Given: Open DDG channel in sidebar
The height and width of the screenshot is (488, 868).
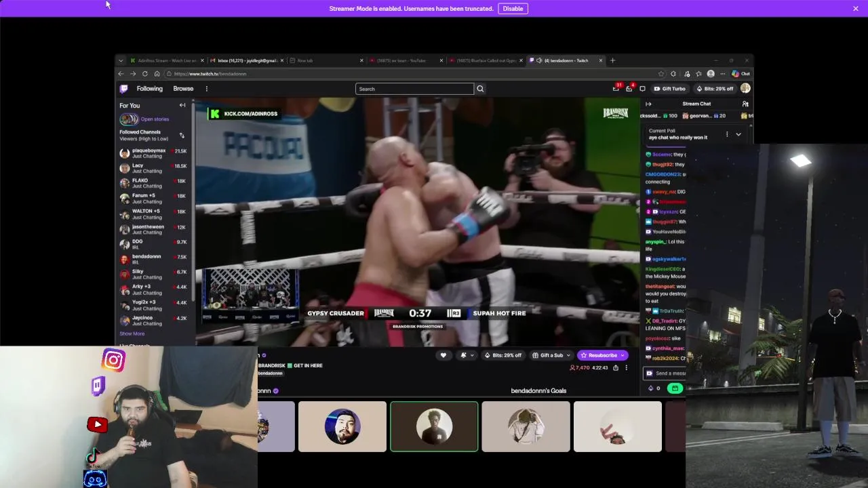Looking at the screenshot, I should pyautogui.click(x=153, y=244).
